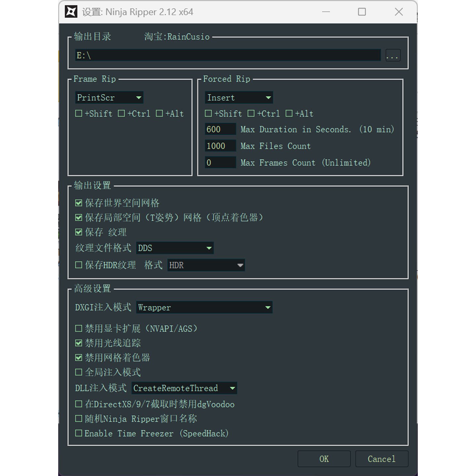The height and width of the screenshot is (476, 476).
Task: Close the Ninja Ripper settings window
Action: coord(399,12)
